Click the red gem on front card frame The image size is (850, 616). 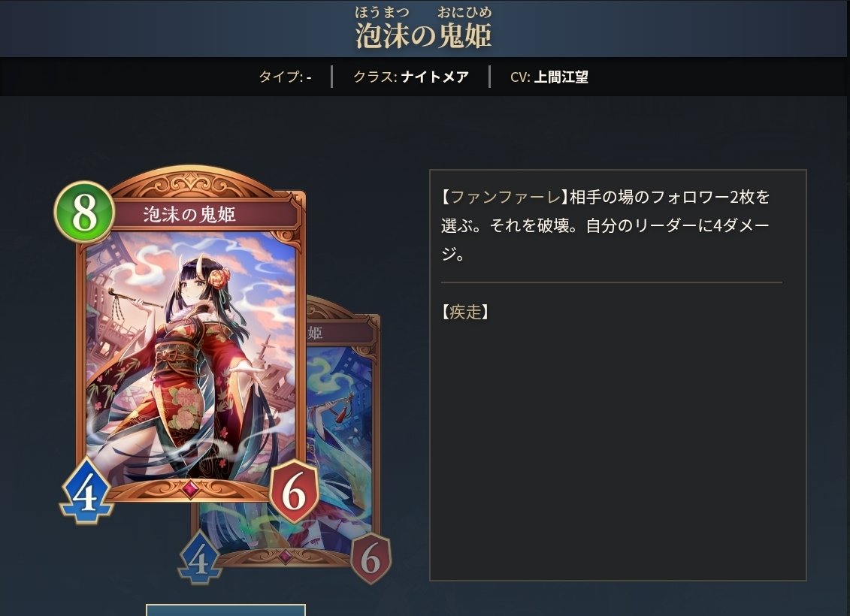click(190, 488)
